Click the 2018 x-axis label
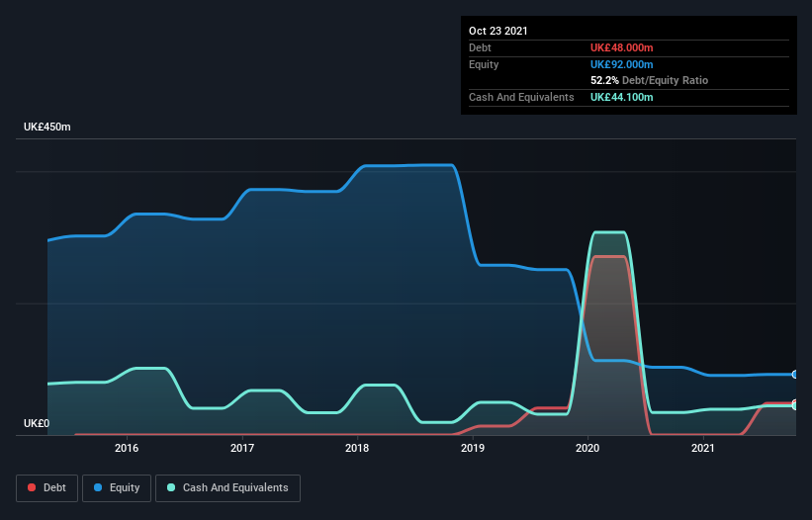812x520 pixels. click(357, 448)
